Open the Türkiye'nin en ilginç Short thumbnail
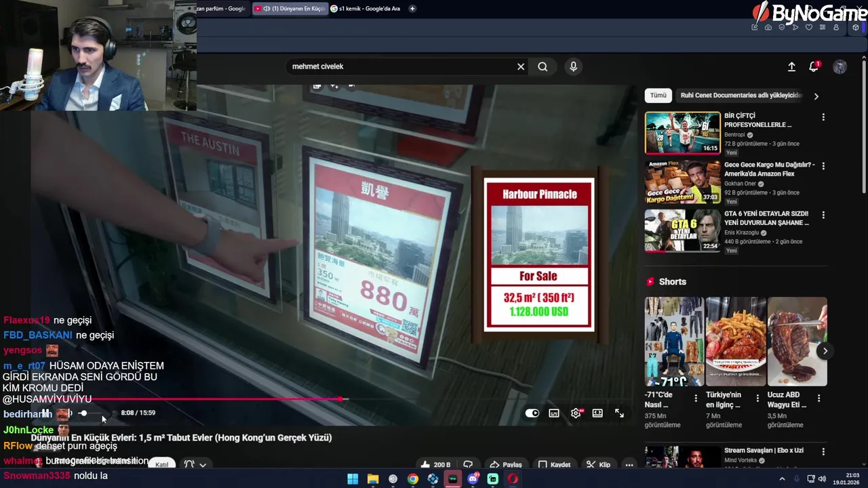Image resolution: width=868 pixels, height=488 pixels. pos(736,342)
